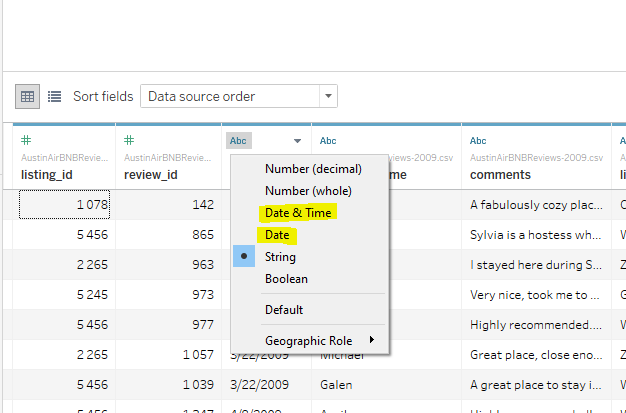626x413 pixels.
Task: Select the cell containing 1 078
Action: 64,205
